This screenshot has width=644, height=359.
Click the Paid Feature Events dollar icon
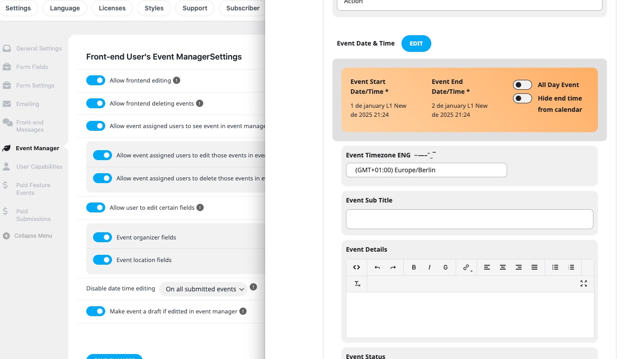5,185
